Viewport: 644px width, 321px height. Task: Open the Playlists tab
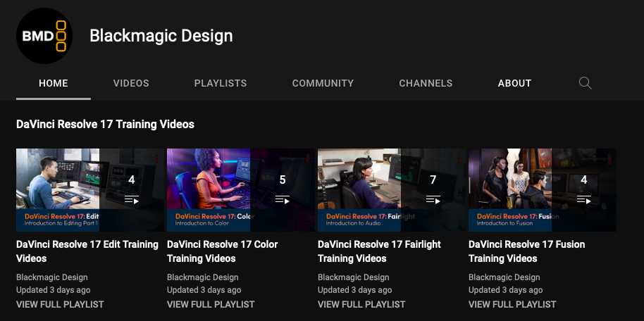(x=221, y=83)
